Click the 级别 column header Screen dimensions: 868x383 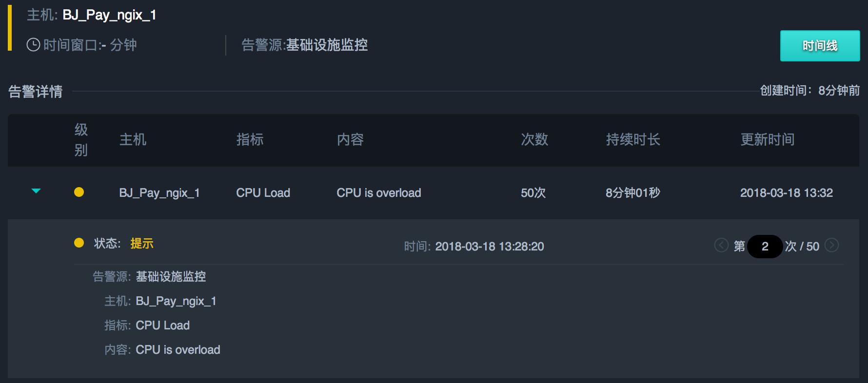(81, 140)
